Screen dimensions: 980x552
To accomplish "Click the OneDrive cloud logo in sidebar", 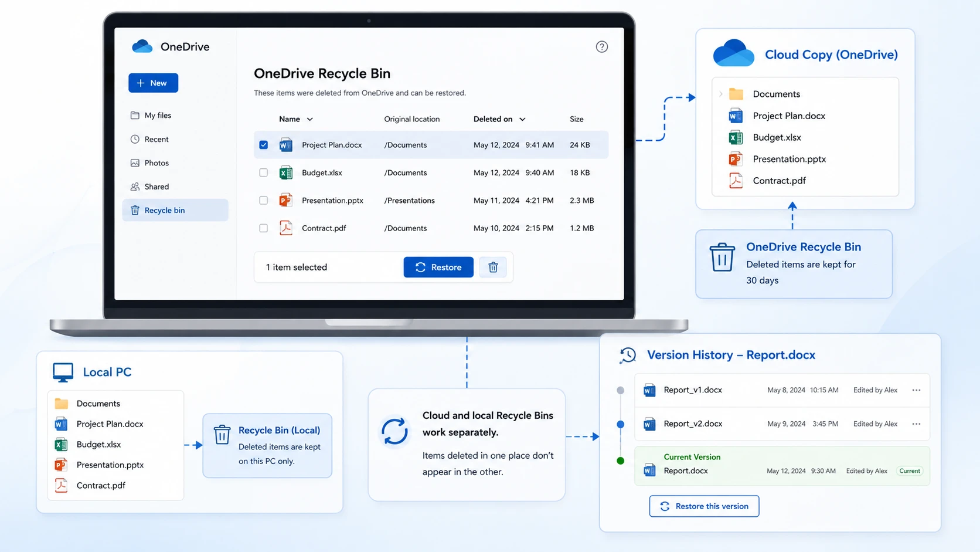I will pos(142,46).
